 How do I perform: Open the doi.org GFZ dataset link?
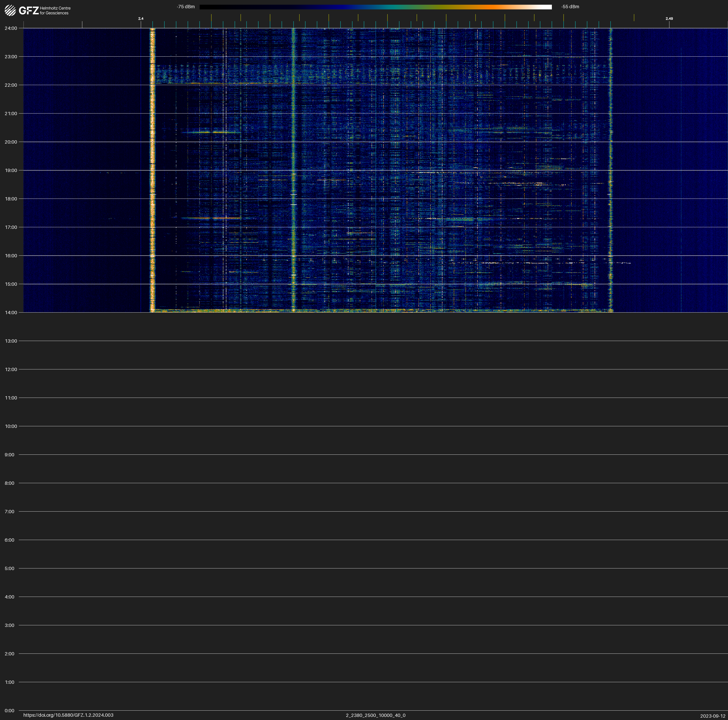(x=68, y=715)
